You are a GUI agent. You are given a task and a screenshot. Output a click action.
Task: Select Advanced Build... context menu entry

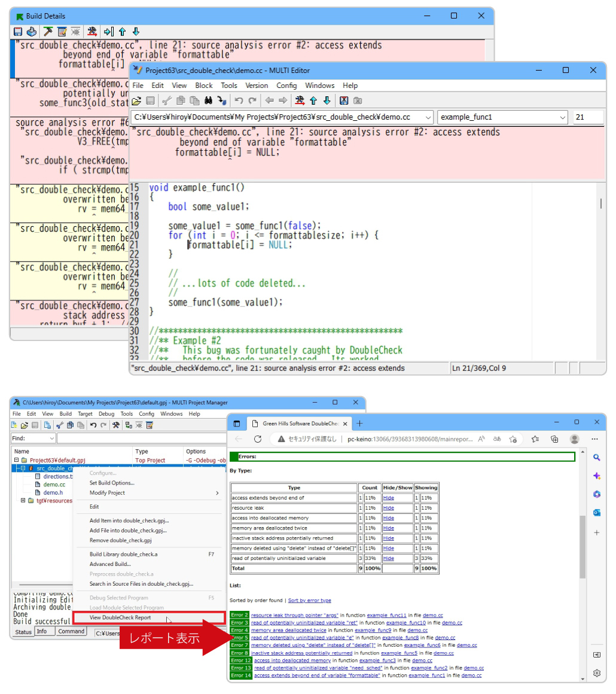coord(110,564)
